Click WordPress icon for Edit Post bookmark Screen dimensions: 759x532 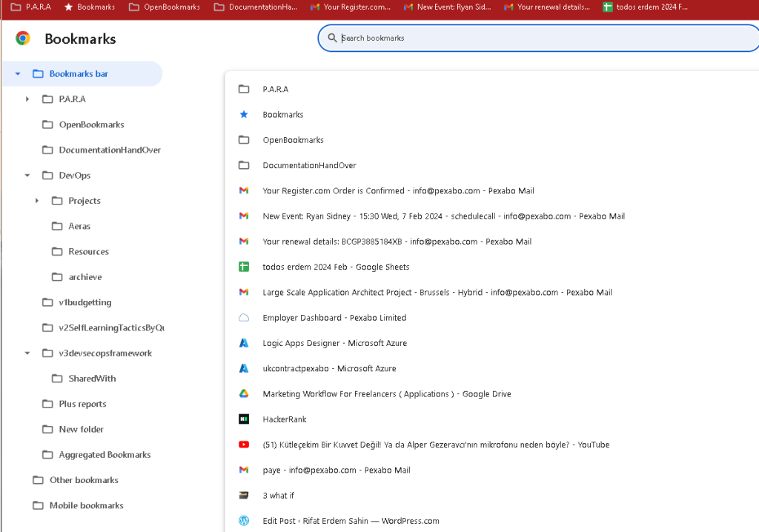tap(244, 521)
